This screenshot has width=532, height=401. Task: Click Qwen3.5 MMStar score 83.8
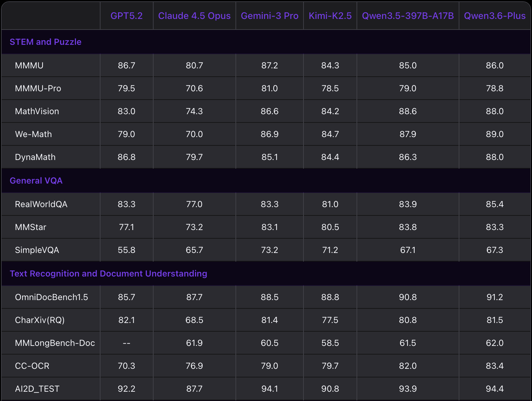tap(408, 227)
